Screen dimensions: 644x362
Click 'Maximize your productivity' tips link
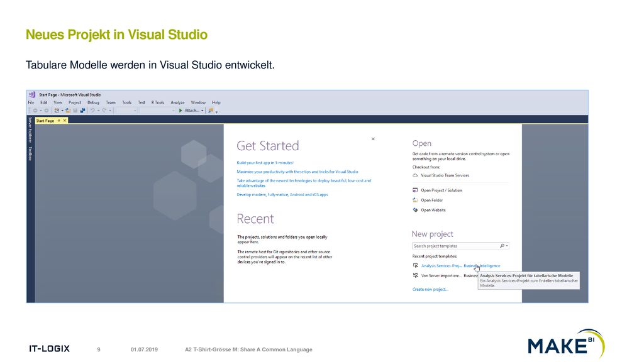(297, 172)
